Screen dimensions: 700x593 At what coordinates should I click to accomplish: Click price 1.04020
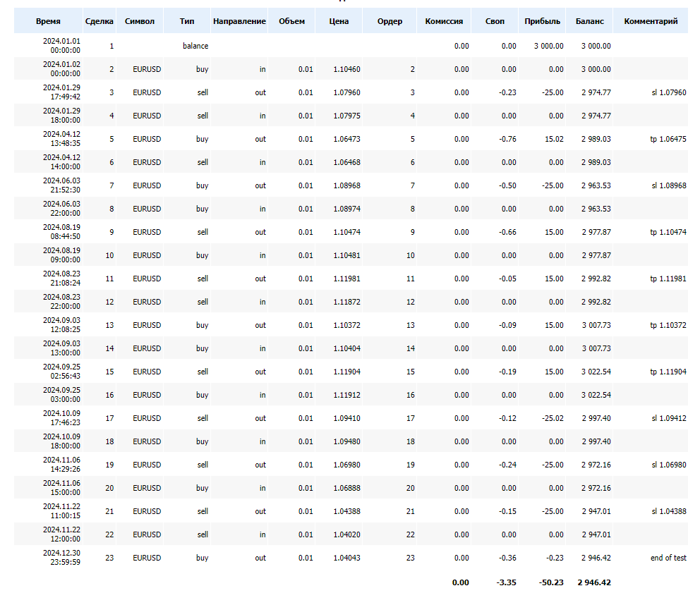pyautogui.click(x=347, y=534)
